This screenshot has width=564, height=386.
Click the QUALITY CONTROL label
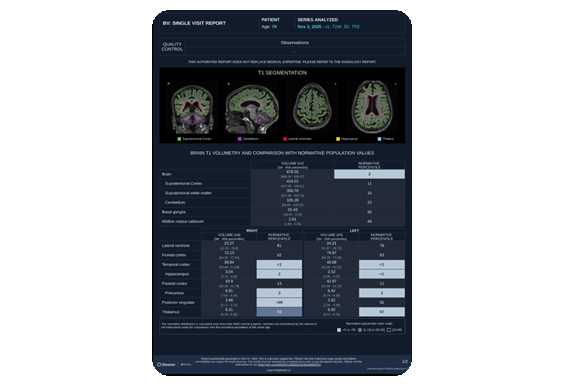click(172, 47)
